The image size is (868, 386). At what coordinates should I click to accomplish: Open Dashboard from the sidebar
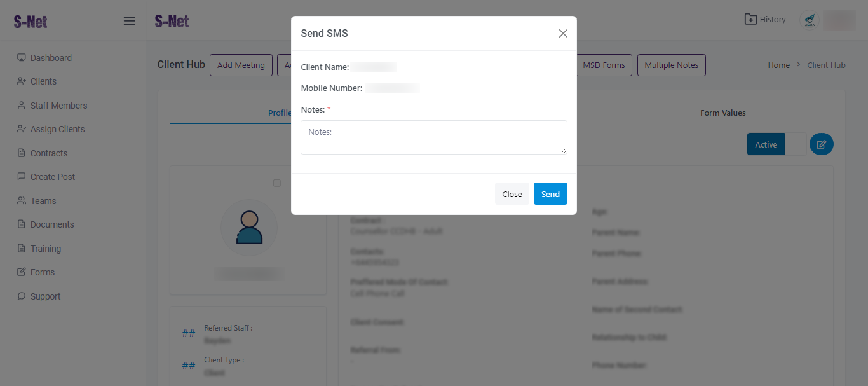click(x=51, y=58)
